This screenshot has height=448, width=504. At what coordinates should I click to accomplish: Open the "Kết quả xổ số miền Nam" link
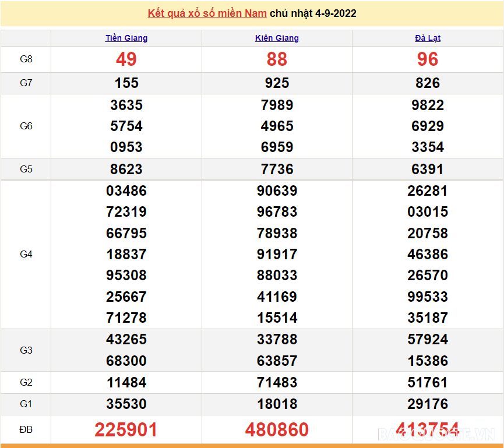point(207,13)
